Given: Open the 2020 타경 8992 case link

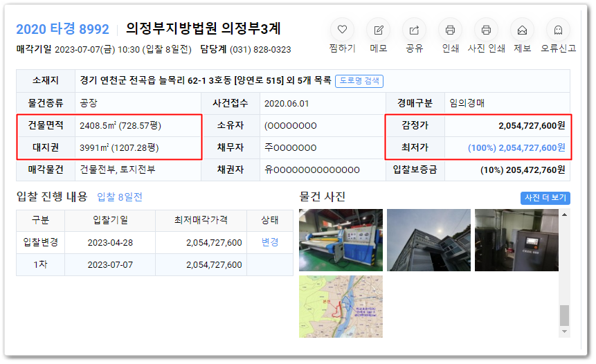Looking at the screenshot, I should tap(62, 29).
